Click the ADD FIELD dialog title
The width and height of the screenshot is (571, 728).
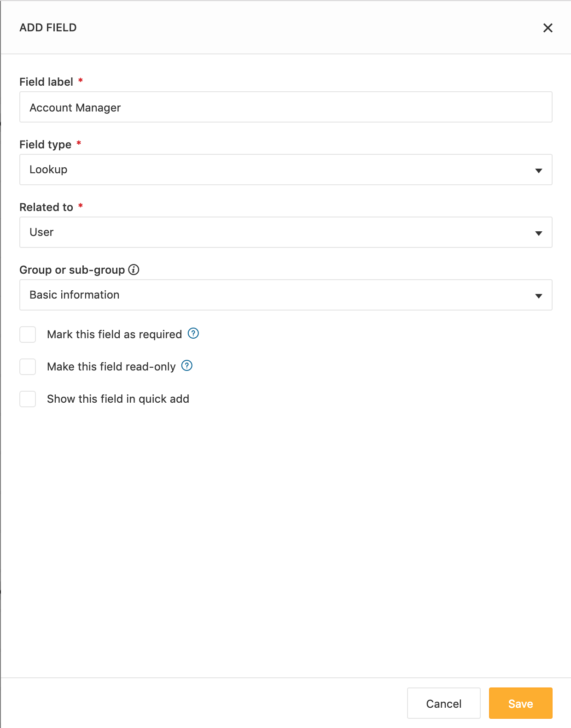[48, 28]
